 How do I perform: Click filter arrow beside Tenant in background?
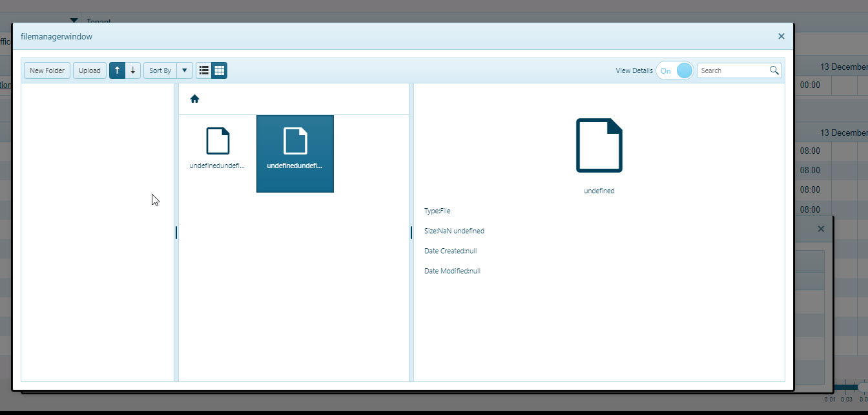74,21
